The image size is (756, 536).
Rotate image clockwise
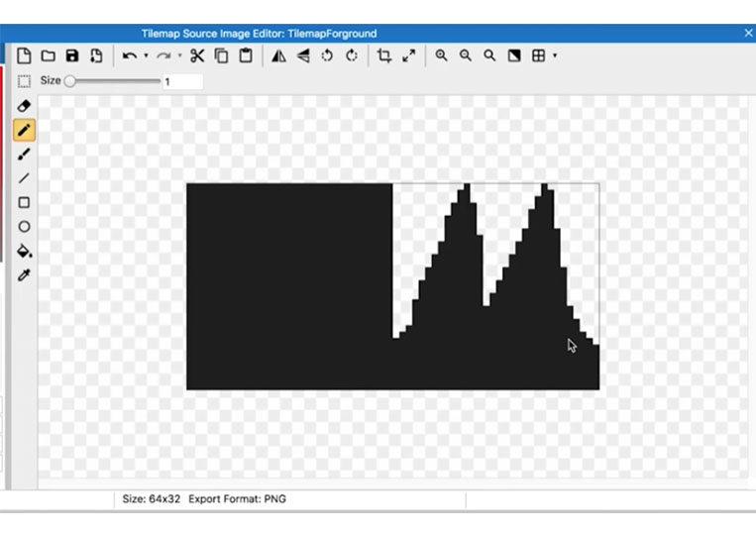(x=352, y=55)
